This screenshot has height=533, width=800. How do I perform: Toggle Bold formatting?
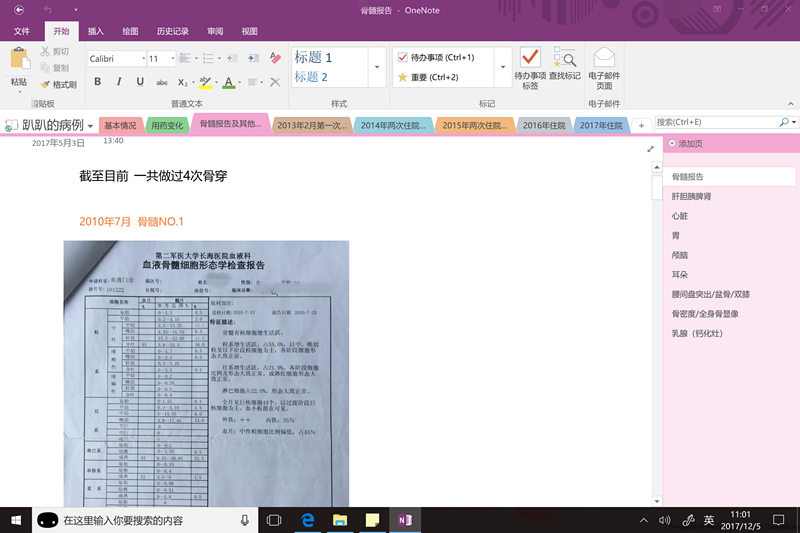point(97,82)
